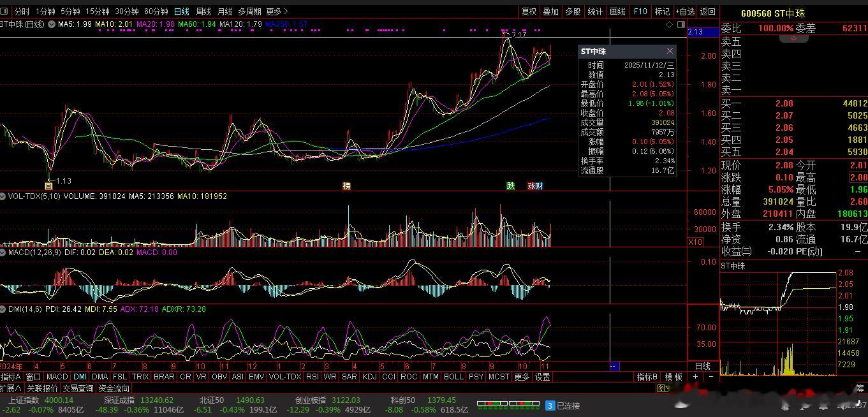This screenshot has height=417, width=868.
Task: Expand the ST中珠(日线) indicator dropdown arrow
Action: click(x=51, y=24)
